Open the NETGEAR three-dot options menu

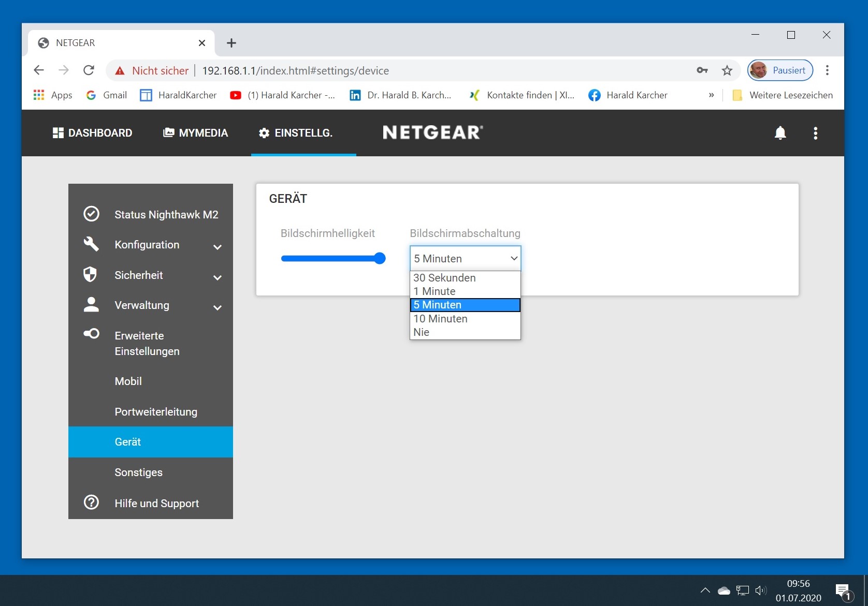(815, 134)
